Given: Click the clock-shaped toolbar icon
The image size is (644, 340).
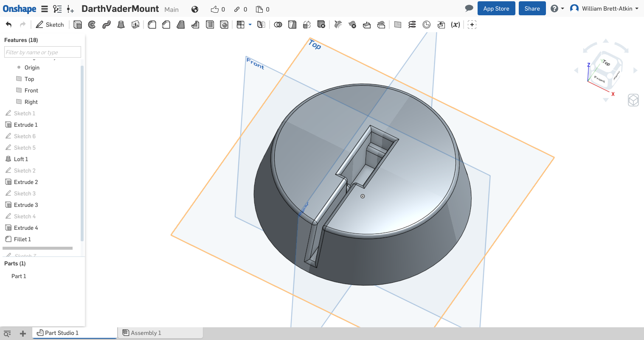Looking at the screenshot, I should pyautogui.click(x=427, y=25).
